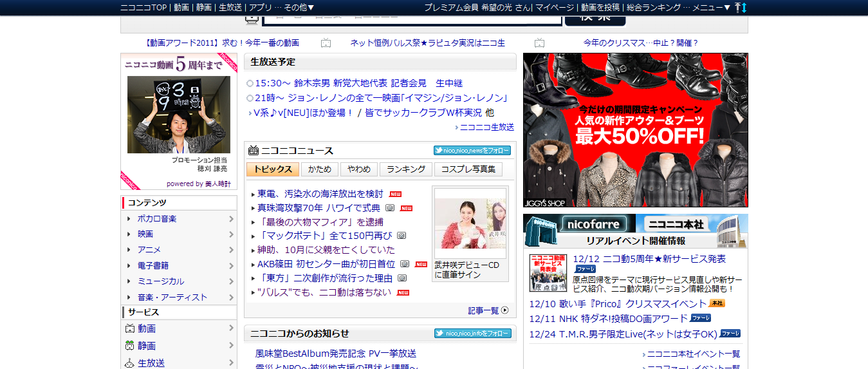Click ファーレ badge on 12/12 event
Viewport: 868px width, 369px height.
(x=586, y=269)
